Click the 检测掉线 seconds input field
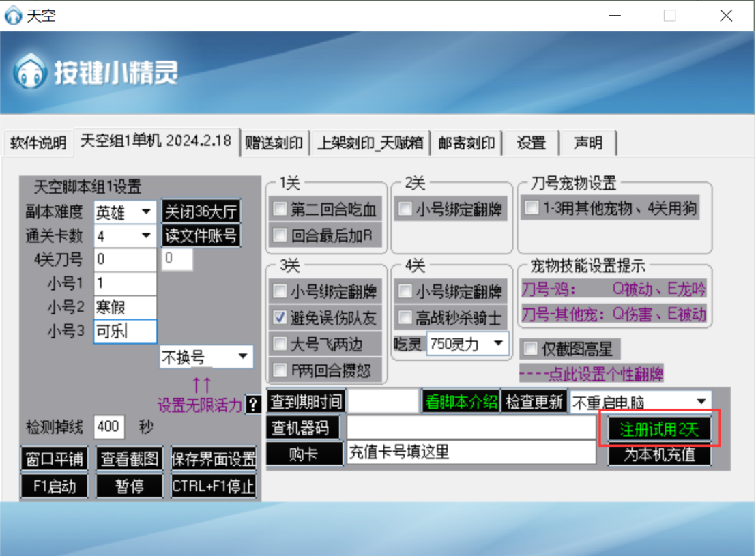The image size is (756, 556). pos(108,427)
